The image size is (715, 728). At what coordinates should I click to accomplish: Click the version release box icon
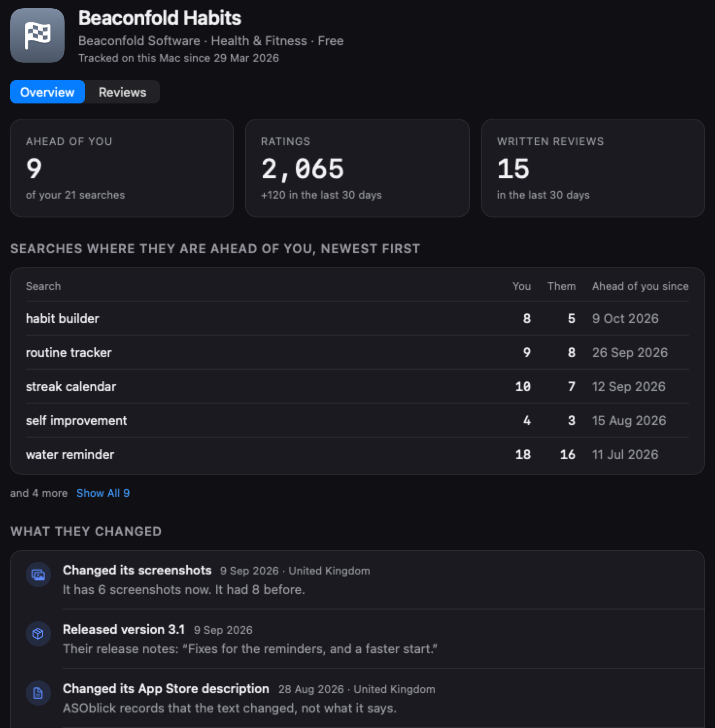pyautogui.click(x=38, y=634)
